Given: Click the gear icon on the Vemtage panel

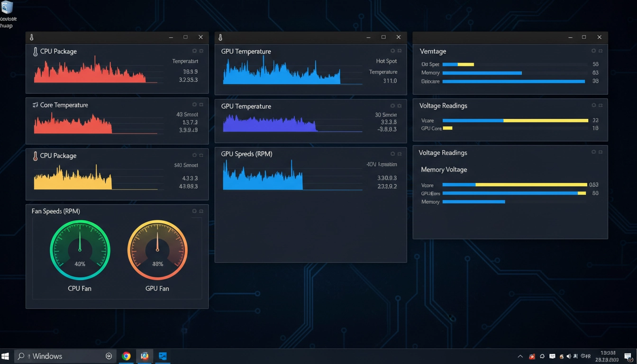Looking at the screenshot, I should pos(593,50).
